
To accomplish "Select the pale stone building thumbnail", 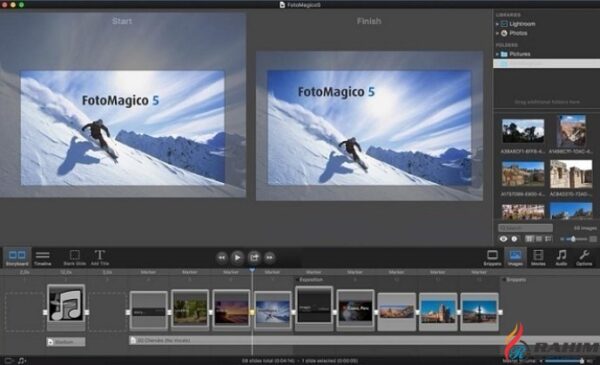I will (x=571, y=174).
